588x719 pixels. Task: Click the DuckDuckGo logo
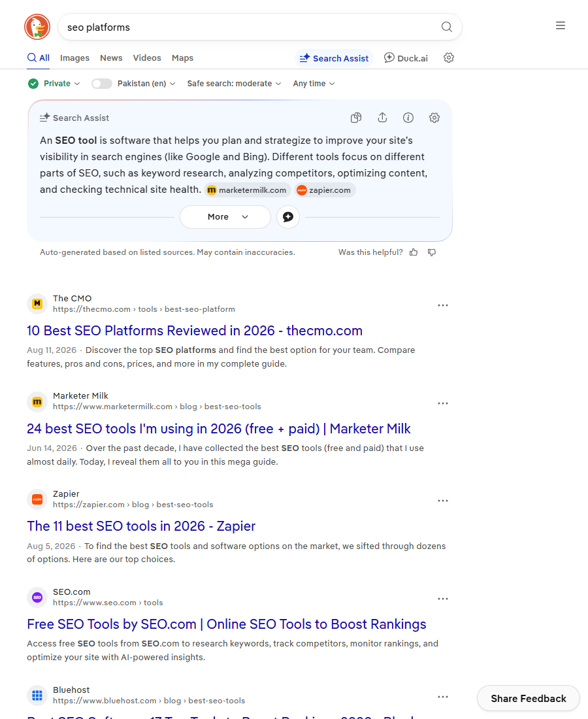[x=37, y=27]
